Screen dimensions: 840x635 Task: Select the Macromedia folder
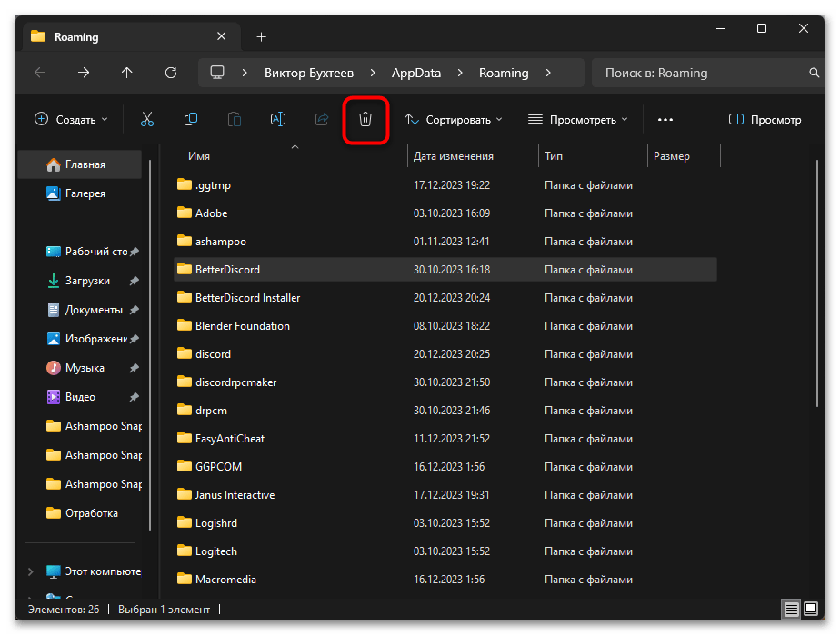point(445,580)
